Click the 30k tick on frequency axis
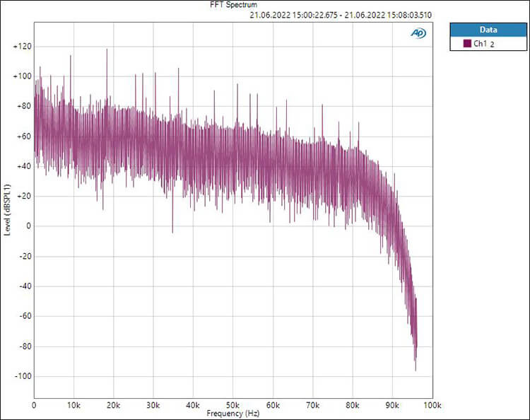 pos(153,405)
